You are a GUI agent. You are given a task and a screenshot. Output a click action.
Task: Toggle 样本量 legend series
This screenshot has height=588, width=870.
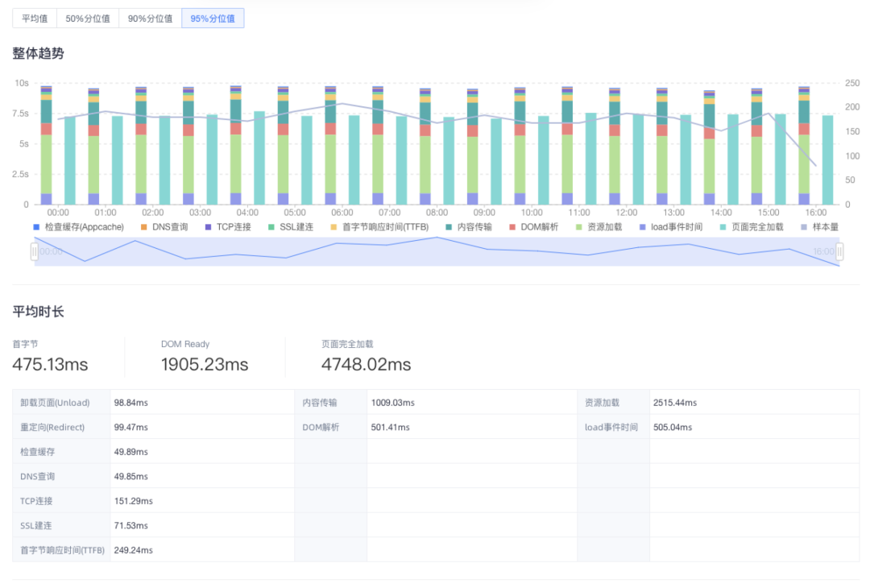click(x=820, y=227)
